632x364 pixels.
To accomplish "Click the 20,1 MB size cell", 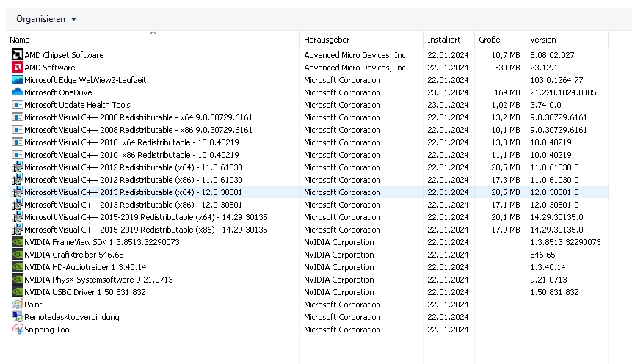I will pos(506,217).
